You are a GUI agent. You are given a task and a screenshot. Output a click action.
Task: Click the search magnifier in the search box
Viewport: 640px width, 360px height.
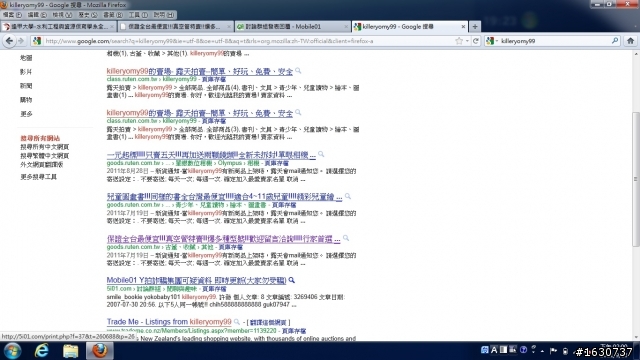click(615, 41)
